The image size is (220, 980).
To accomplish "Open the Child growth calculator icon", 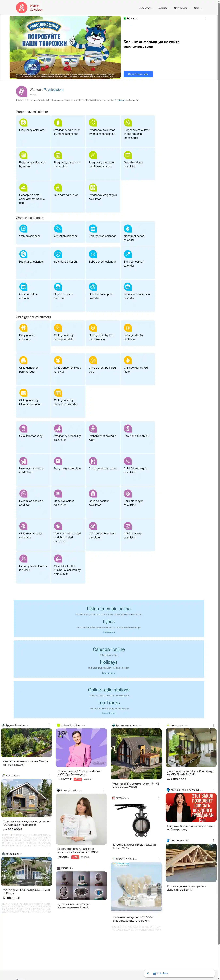I will coord(93,461).
